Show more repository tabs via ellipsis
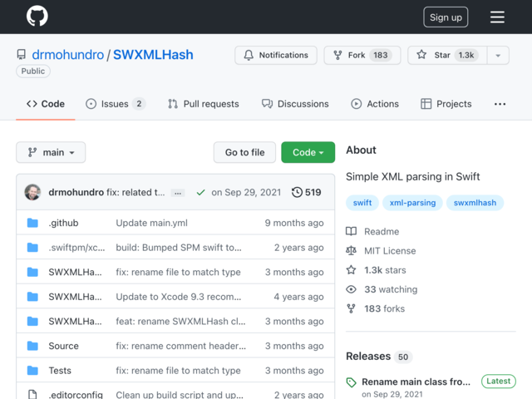 (x=500, y=104)
